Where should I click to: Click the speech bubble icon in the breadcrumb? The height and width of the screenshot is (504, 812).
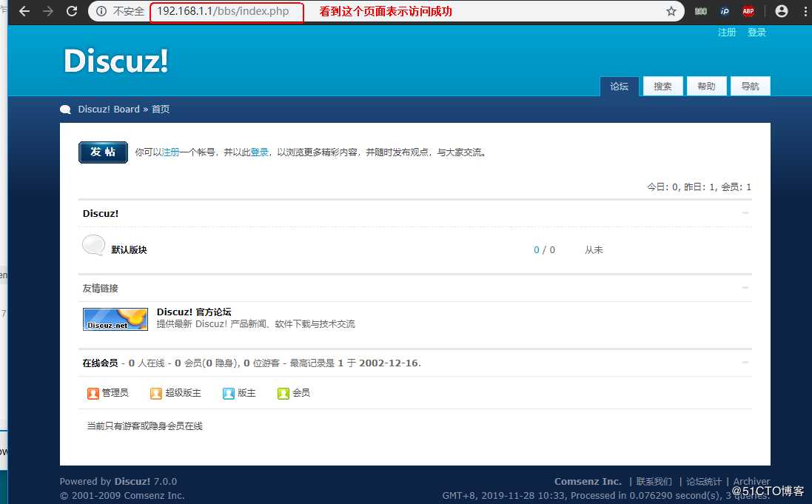(65, 110)
